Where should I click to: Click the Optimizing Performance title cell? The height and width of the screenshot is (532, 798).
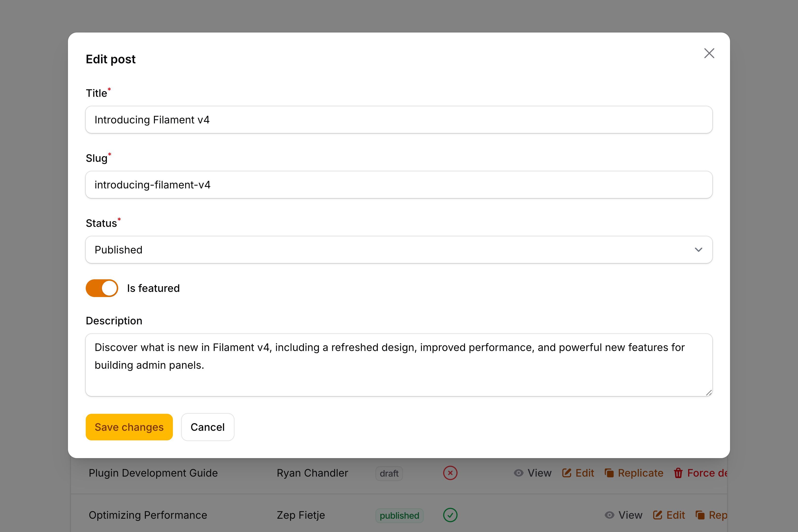click(148, 515)
